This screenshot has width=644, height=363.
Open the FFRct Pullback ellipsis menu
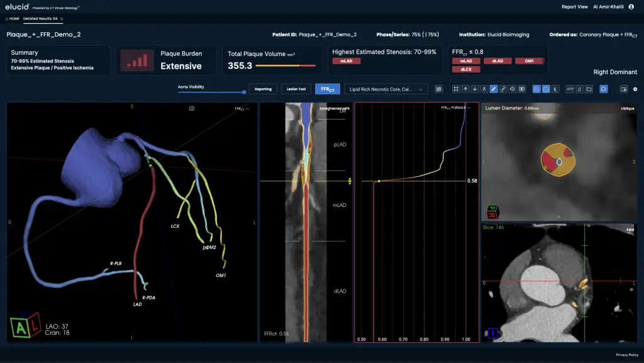pyautogui.click(x=469, y=108)
